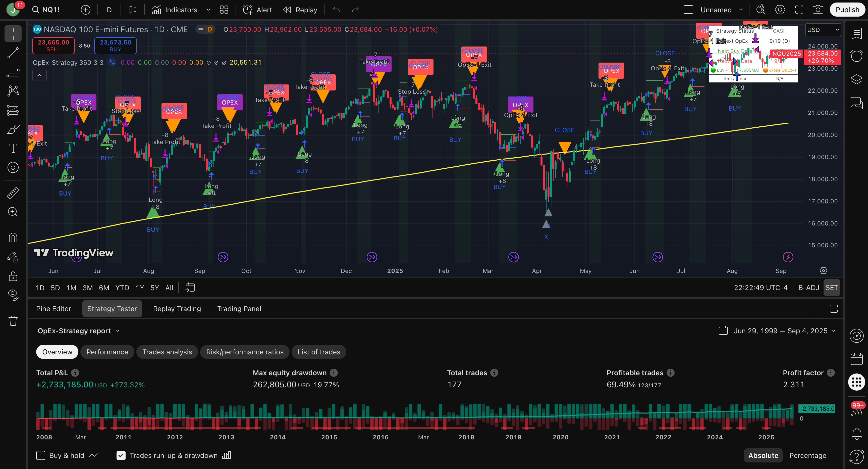Select the text annotation tool
This screenshot has width=868, height=469.
pyautogui.click(x=13, y=148)
